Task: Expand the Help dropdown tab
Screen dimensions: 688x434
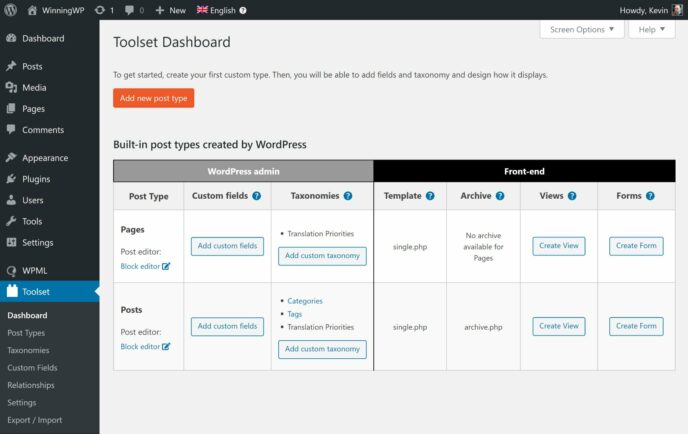Action: [x=652, y=30]
